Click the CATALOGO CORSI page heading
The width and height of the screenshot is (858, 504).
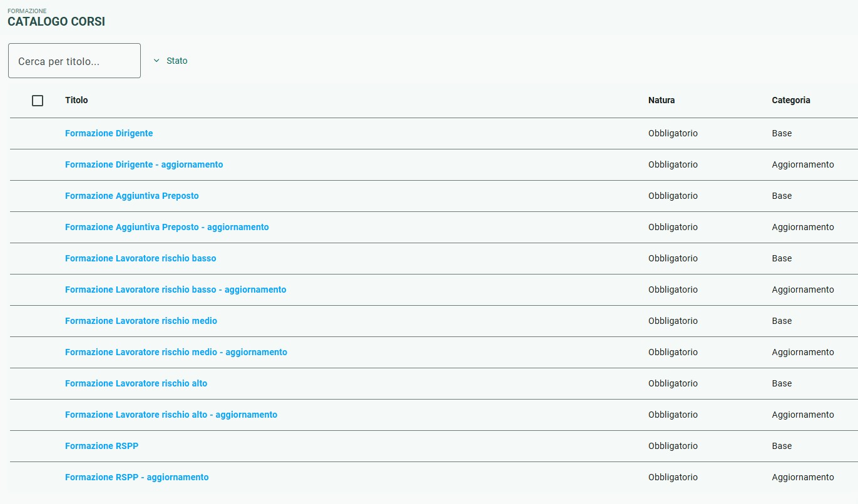click(56, 22)
